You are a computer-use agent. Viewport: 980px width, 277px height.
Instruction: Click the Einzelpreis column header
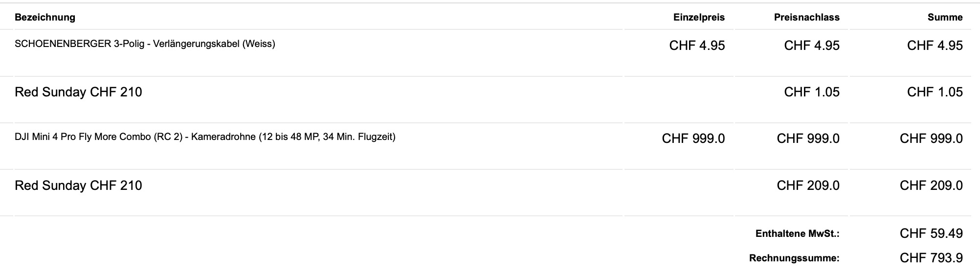(699, 18)
